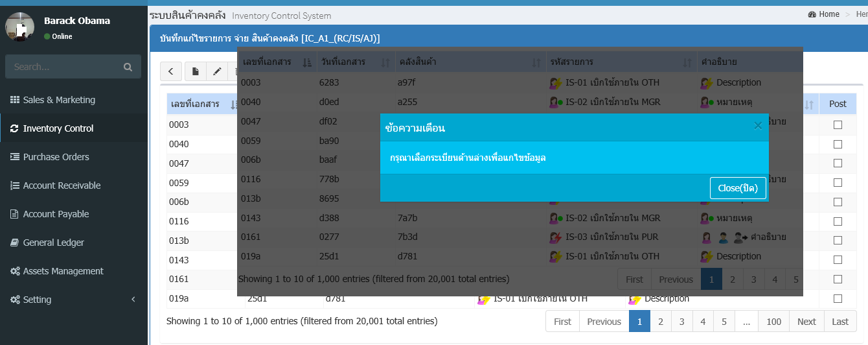Viewport: 868px width, 345px height.
Task: Click the pencil edit toolbar icon
Action: click(216, 71)
